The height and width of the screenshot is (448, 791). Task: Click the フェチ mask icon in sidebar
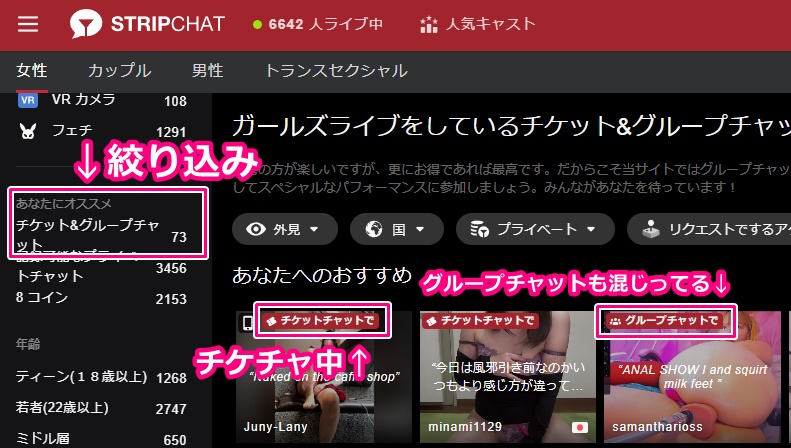tap(28, 131)
